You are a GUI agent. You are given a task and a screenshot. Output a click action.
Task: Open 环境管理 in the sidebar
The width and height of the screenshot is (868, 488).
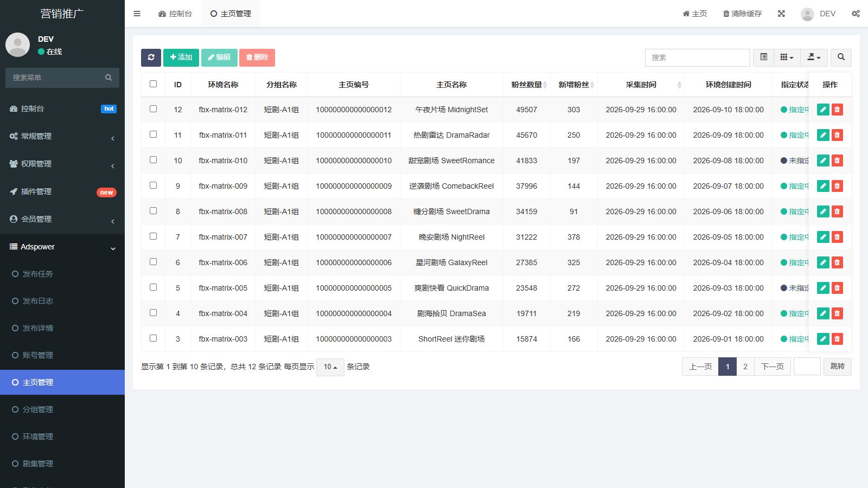pyautogui.click(x=62, y=436)
